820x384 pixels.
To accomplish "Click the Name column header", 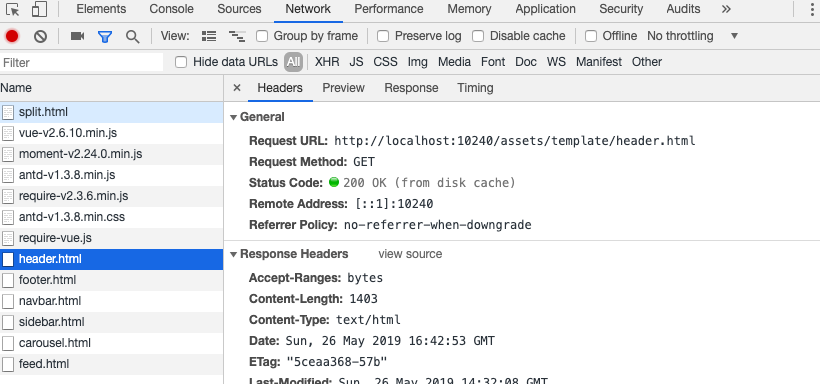I will (x=111, y=88).
